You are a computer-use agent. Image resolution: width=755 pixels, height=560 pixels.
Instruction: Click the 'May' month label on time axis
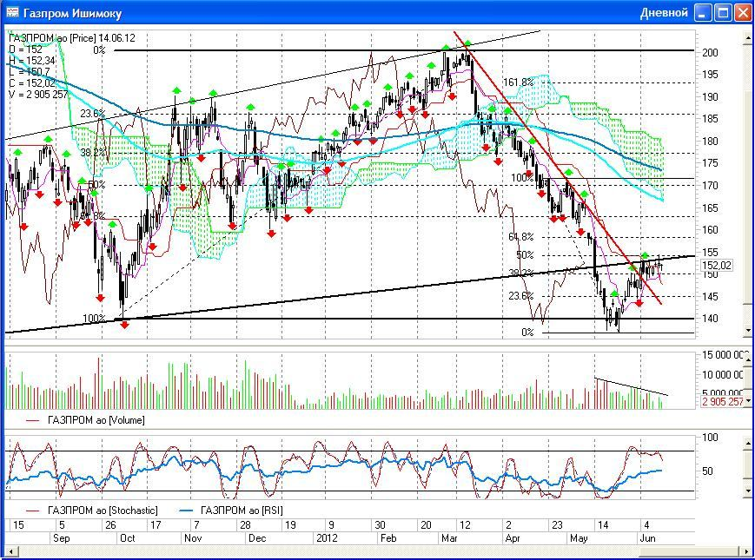(579, 538)
